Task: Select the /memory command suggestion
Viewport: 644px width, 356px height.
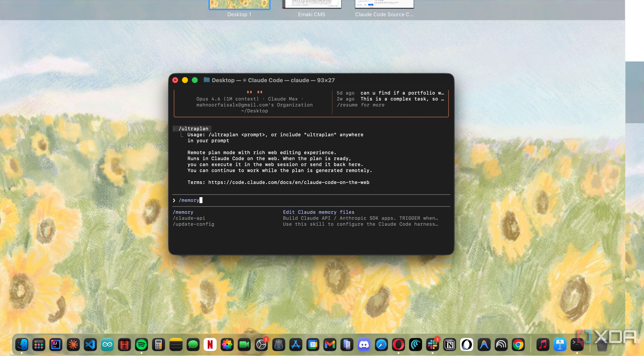Action: coord(311,212)
